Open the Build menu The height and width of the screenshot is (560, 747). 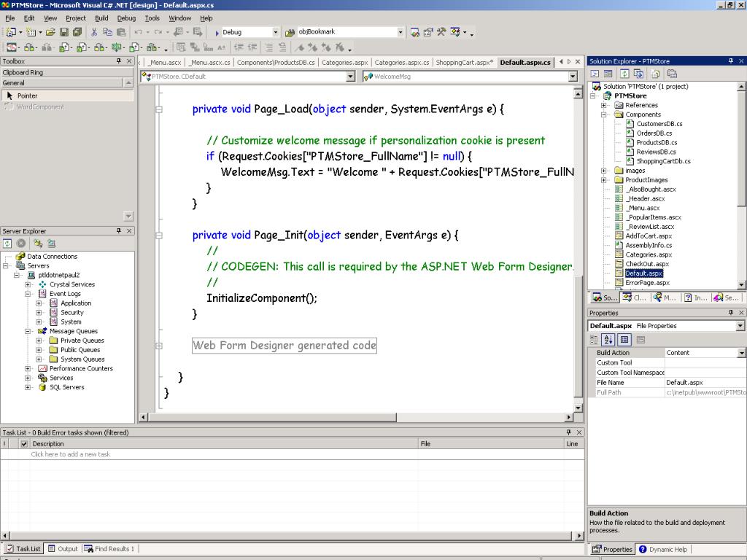click(101, 18)
